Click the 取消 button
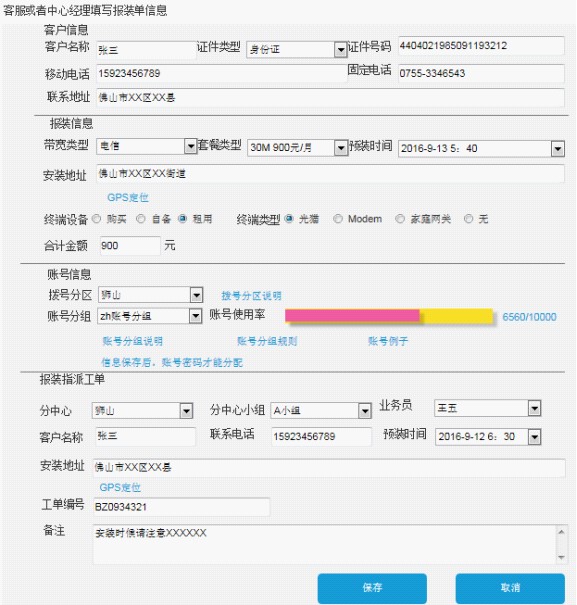The image size is (577, 605). pyautogui.click(x=510, y=588)
